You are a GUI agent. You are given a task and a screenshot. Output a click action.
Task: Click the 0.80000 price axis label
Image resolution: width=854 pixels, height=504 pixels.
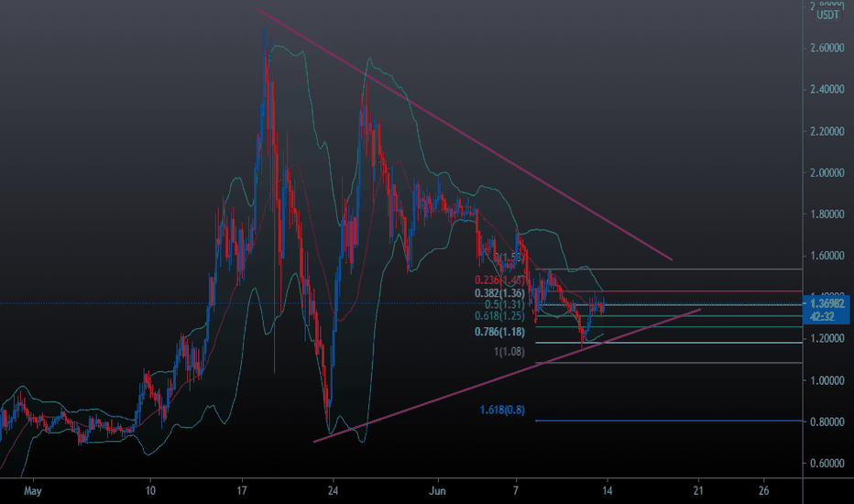(x=827, y=422)
